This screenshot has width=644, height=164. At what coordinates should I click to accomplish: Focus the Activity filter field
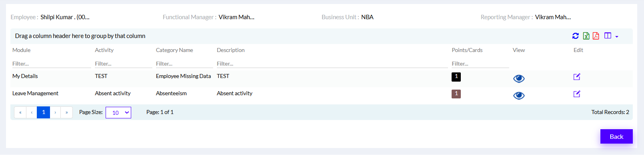coord(124,64)
